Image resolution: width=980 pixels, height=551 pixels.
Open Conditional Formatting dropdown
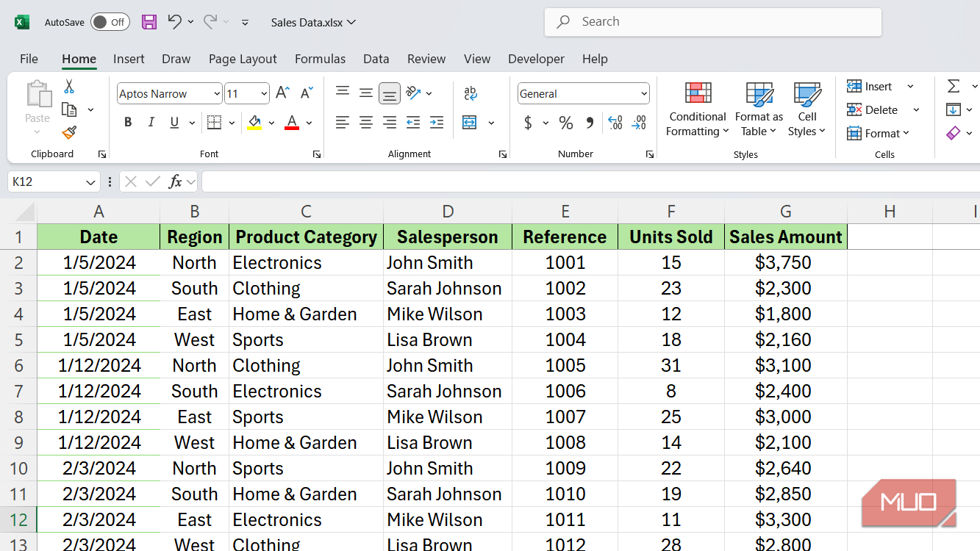click(x=698, y=109)
